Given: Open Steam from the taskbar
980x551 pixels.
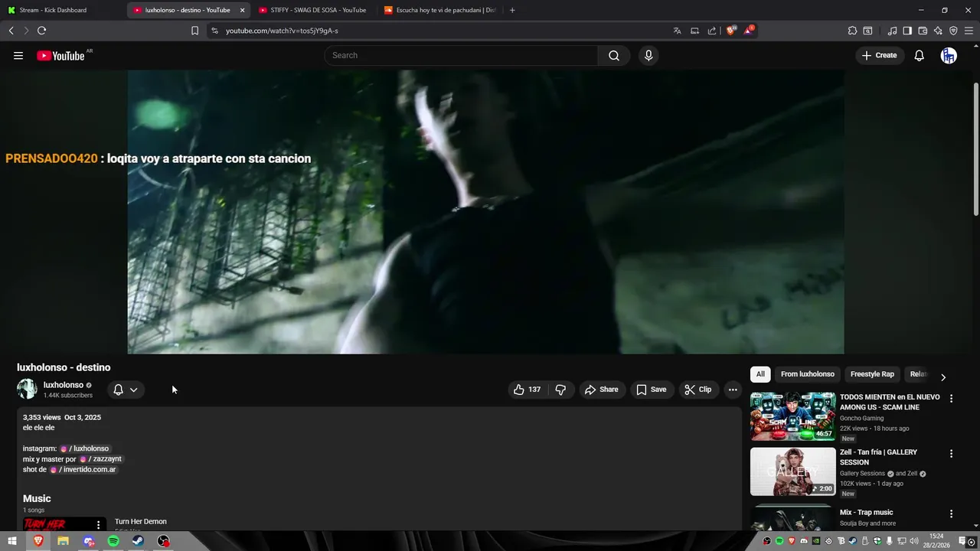Looking at the screenshot, I should tap(138, 541).
